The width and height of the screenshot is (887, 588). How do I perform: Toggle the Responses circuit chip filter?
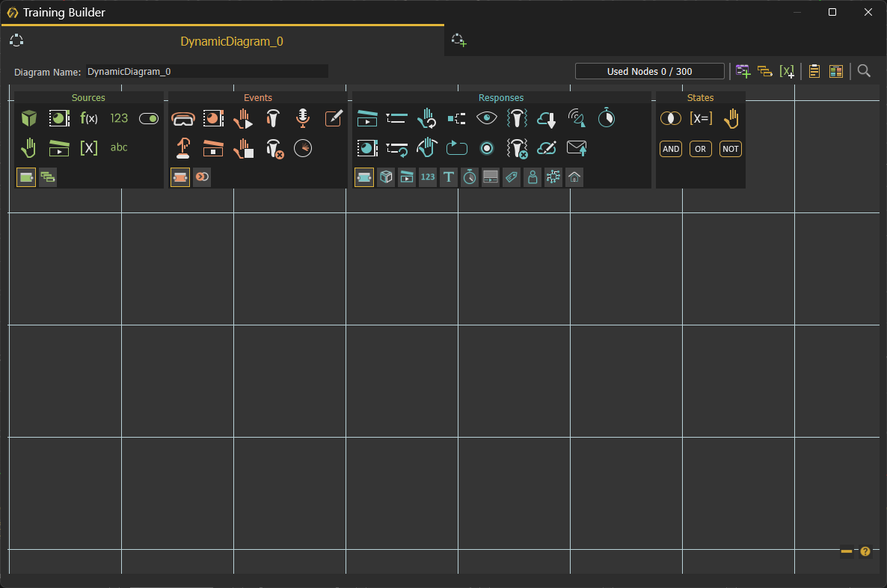[553, 177]
